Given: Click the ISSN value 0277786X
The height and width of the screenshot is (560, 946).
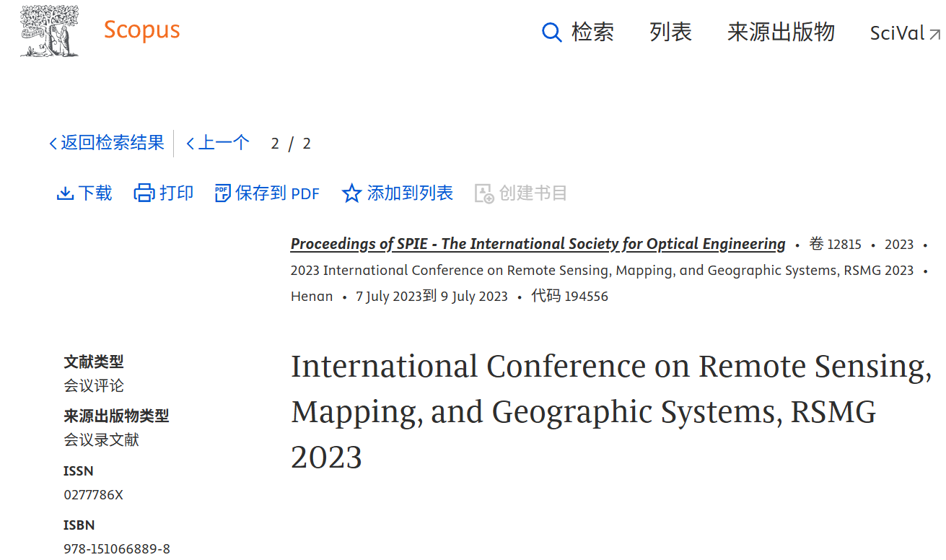Looking at the screenshot, I should coord(93,495).
